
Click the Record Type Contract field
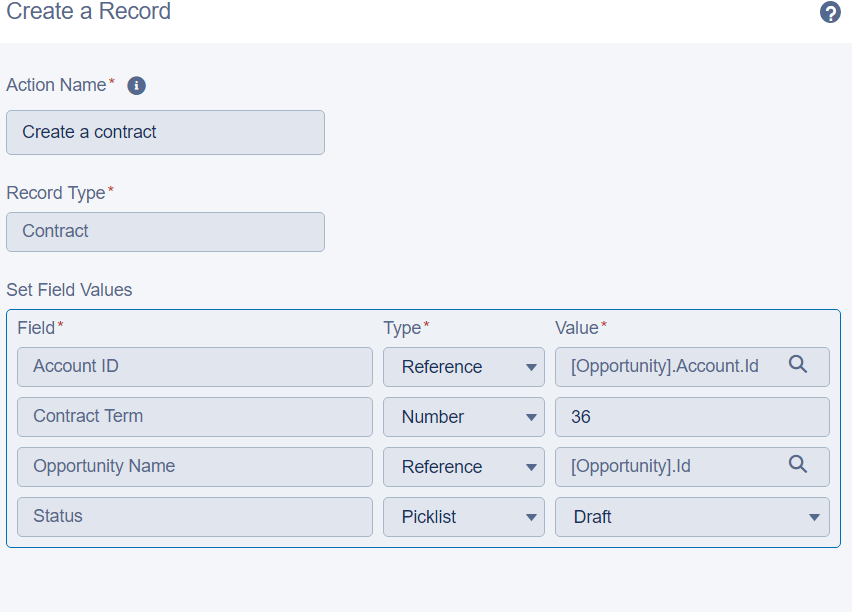(165, 231)
